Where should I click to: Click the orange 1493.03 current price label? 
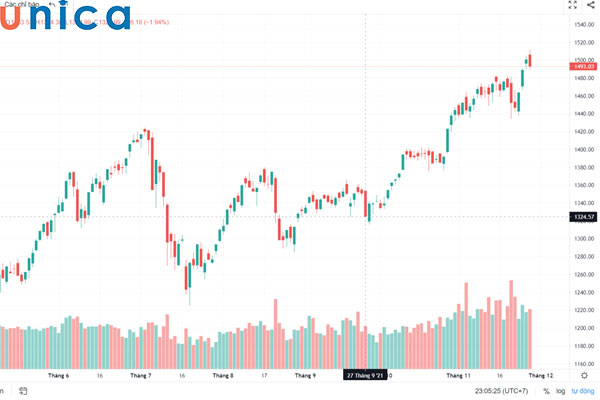[584, 66]
